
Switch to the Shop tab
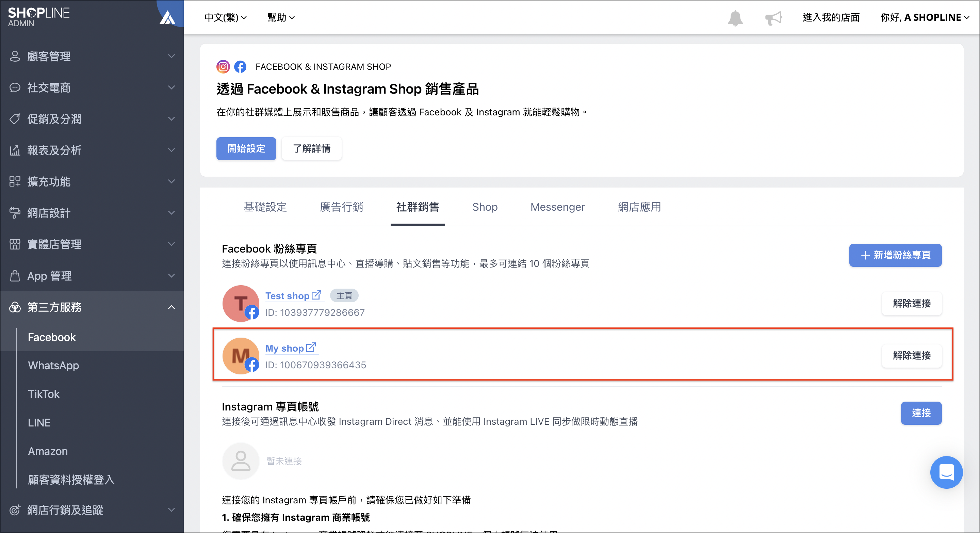pos(485,207)
